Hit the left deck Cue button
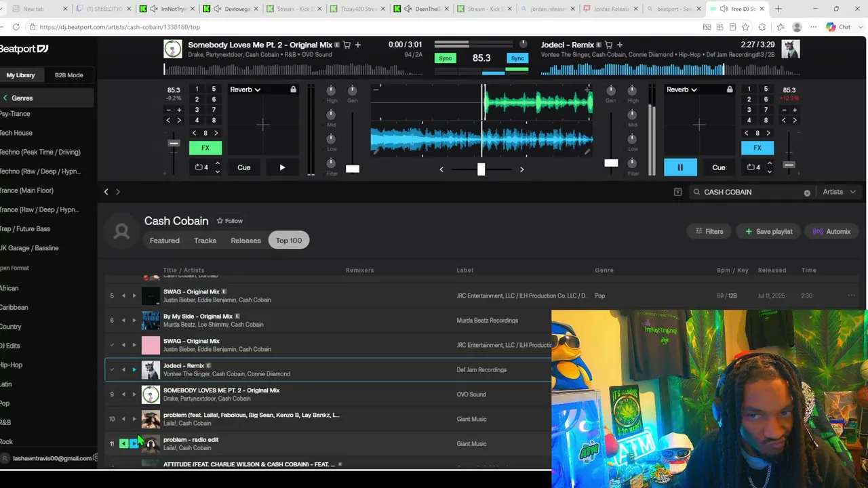Image resolution: width=868 pixels, height=488 pixels. 244,167
